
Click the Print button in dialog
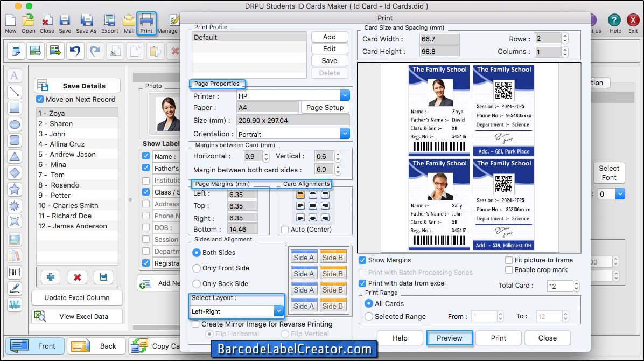point(498,338)
